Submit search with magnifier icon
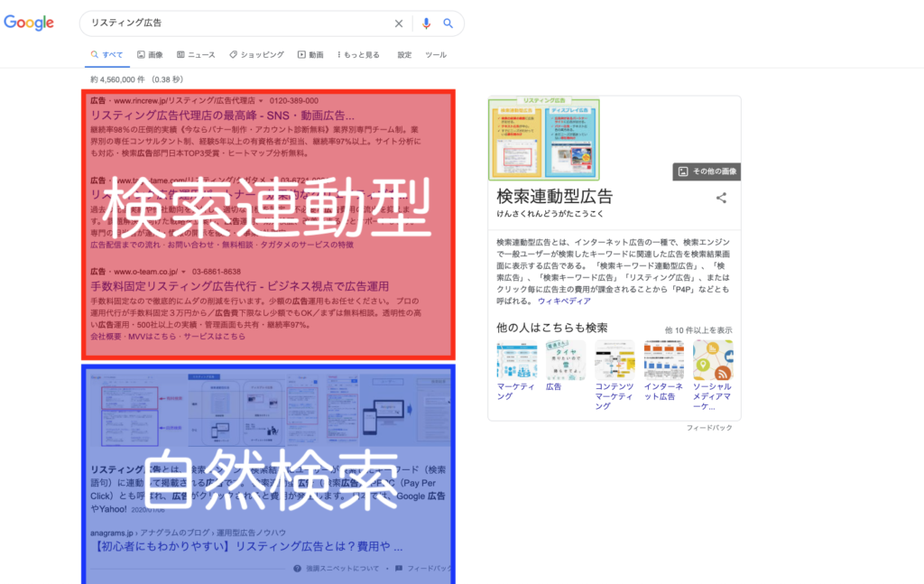924x584 pixels. pos(448,23)
